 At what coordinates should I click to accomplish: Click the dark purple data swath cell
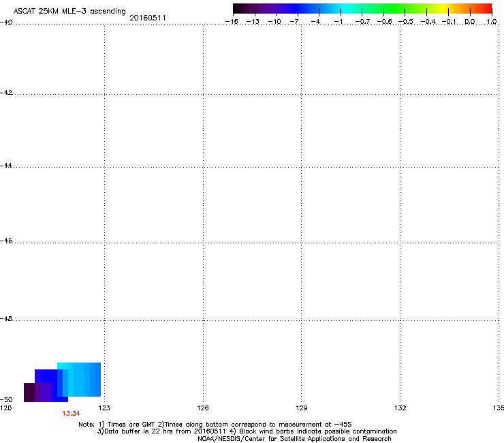[x=29, y=393]
